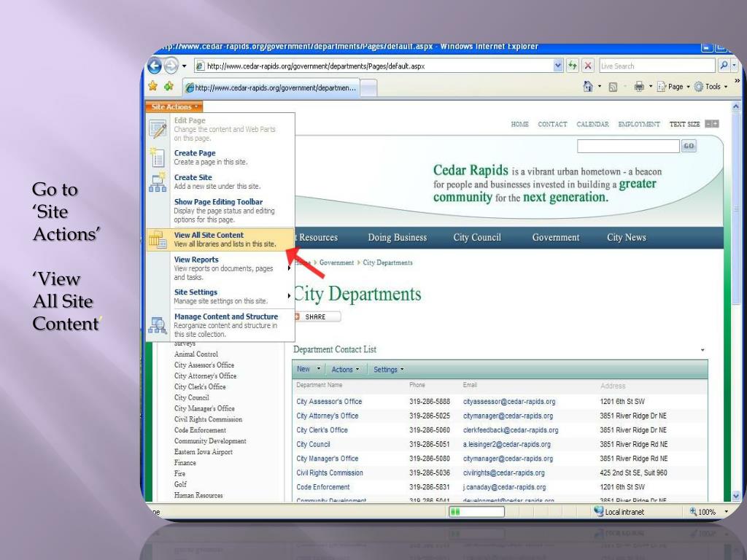The image size is (747, 560).
Task: Click the CALENDAR header link
Action: click(592, 124)
